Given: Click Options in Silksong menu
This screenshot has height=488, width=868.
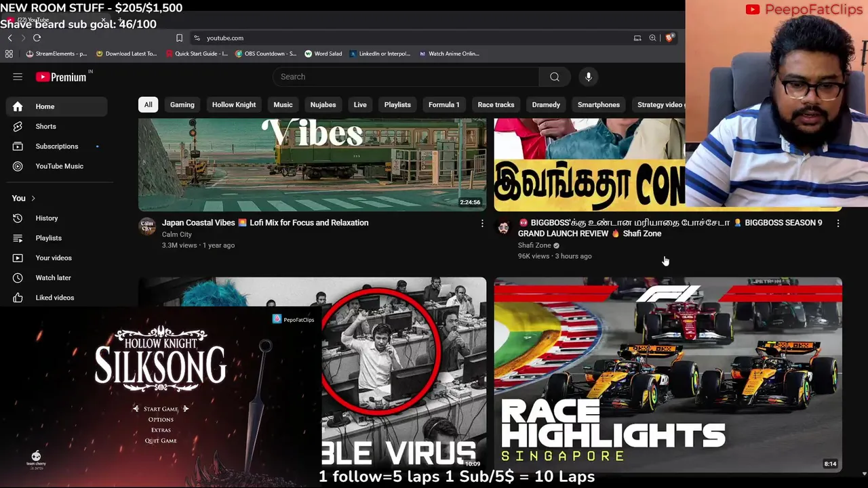Looking at the screenshot, I should pyautogui.click(x=161, y=420).
